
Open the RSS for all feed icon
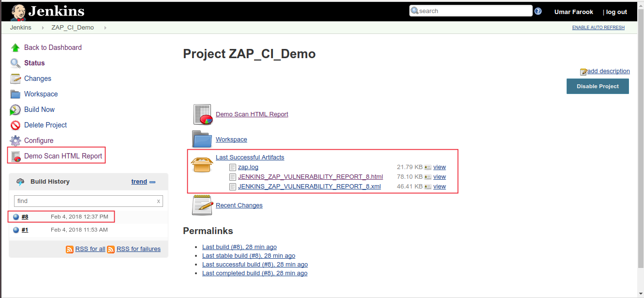[70, 249]
